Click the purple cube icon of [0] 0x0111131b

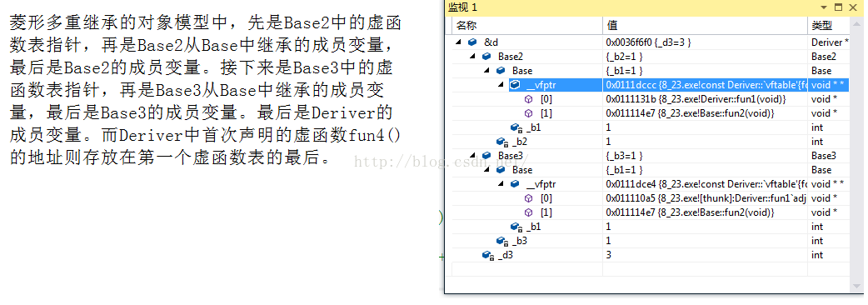click(x=529, y=99)
